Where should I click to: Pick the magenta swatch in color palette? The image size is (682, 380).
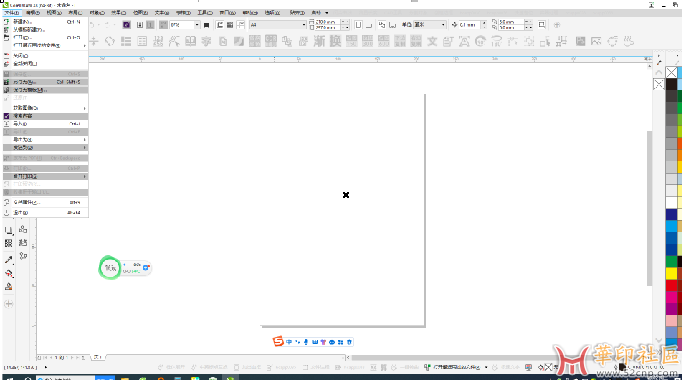coord(672,297)
